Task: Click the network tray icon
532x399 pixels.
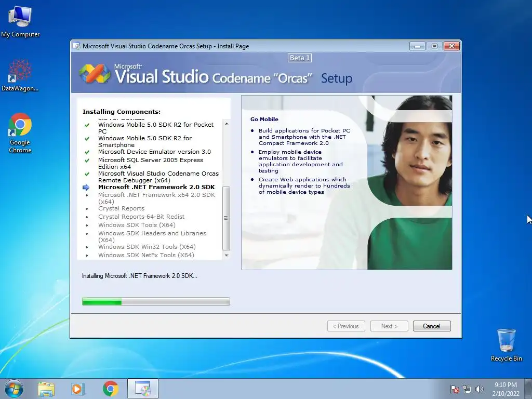Action: [467, 389]
